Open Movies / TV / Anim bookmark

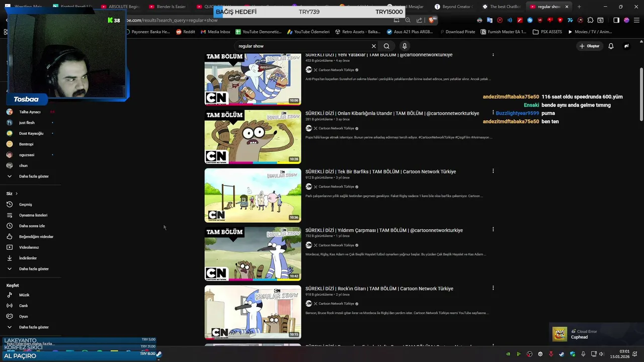(x=590, y=32)
